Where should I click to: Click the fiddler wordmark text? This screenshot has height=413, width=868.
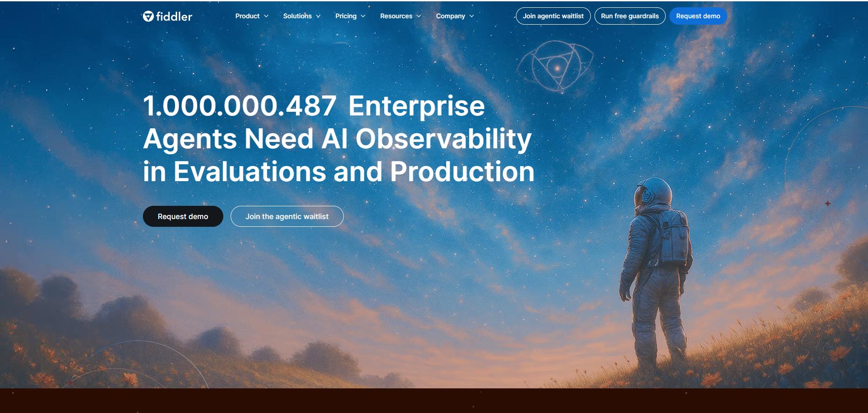tap(174, 16)
